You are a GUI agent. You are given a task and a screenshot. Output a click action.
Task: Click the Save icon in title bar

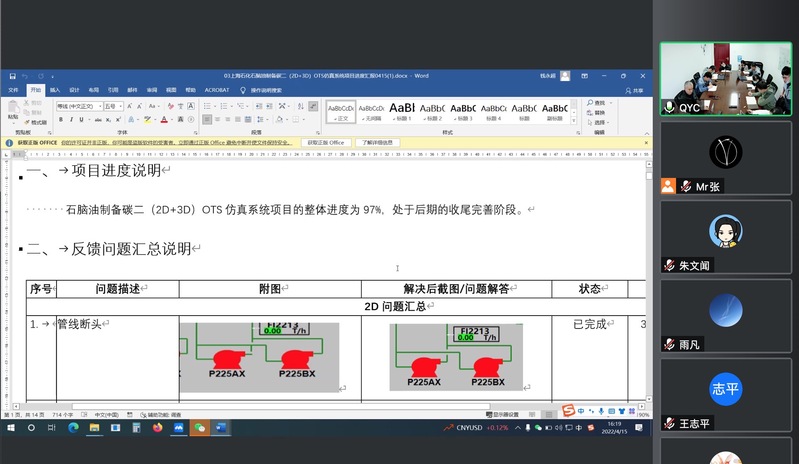pyautogui.click(x=13, y=75)
